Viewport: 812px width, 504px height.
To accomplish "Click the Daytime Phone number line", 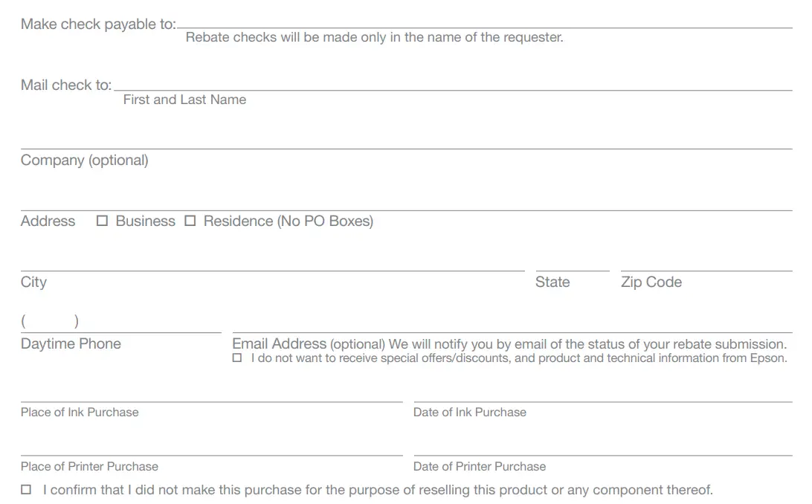I will tap(149, 324).
